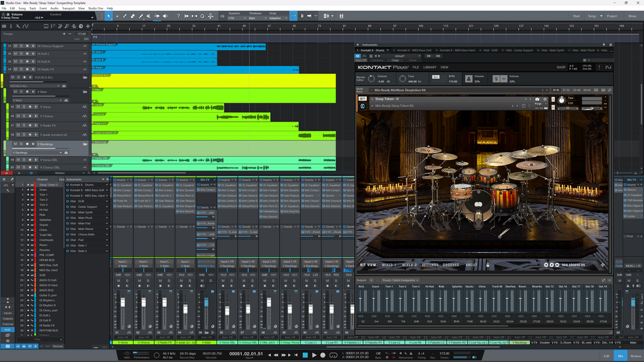Click the Kontakt tuning fork icon
Image resolution: width=644 pixels, height=362 pixels.
pos(496,79)
